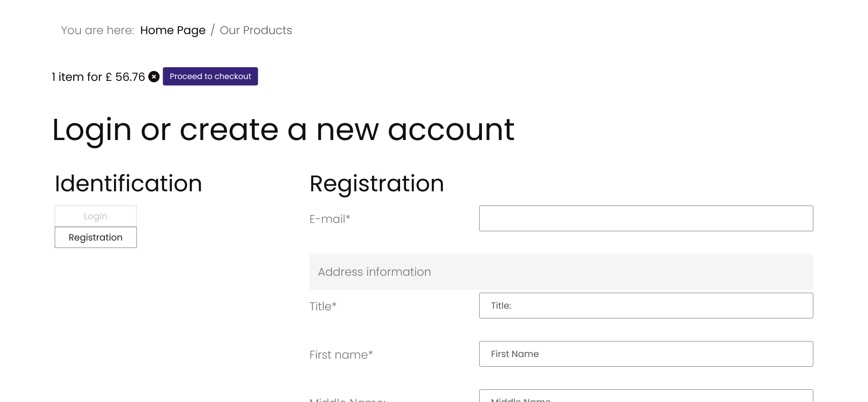Click the large Registration form heading
This screenshot has height=402, width=868.
(x=377, y=184)
